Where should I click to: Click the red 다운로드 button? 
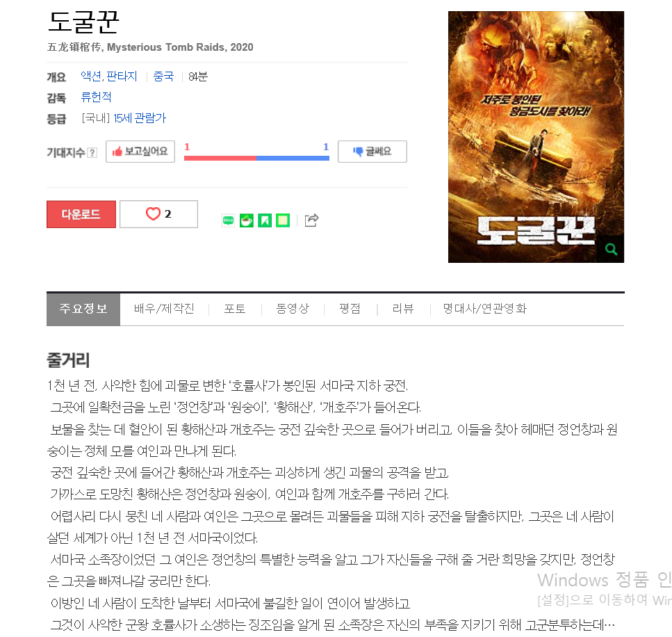point(81,214)
